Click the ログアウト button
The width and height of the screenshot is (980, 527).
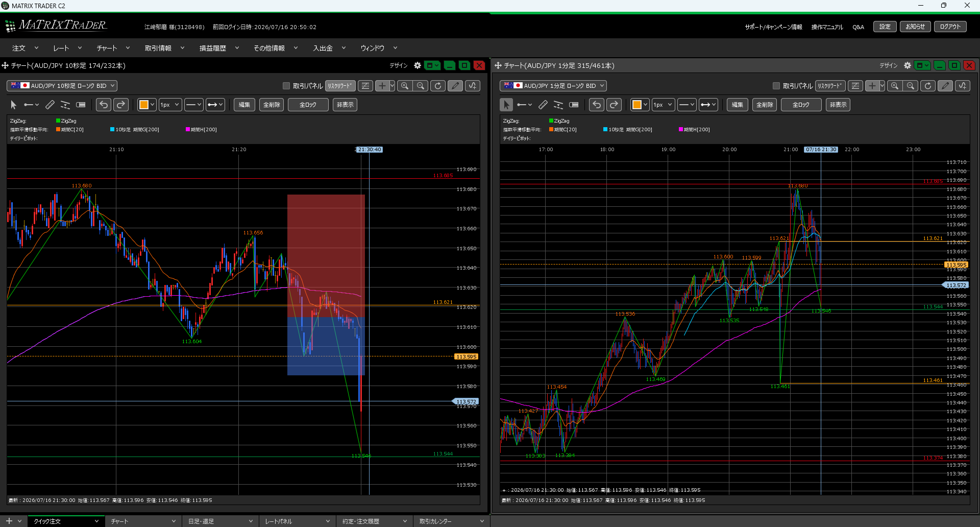click(x=950, y=27)
